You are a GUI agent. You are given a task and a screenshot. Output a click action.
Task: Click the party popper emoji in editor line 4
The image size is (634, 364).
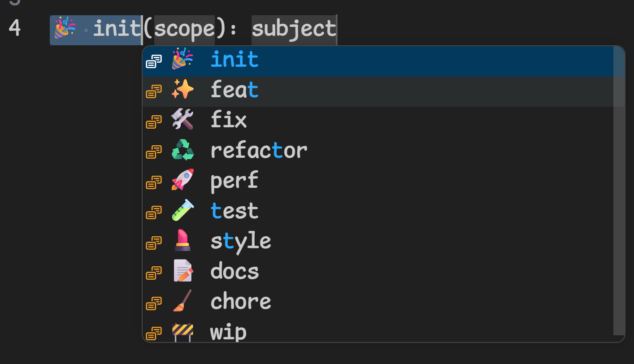[65, 28]
